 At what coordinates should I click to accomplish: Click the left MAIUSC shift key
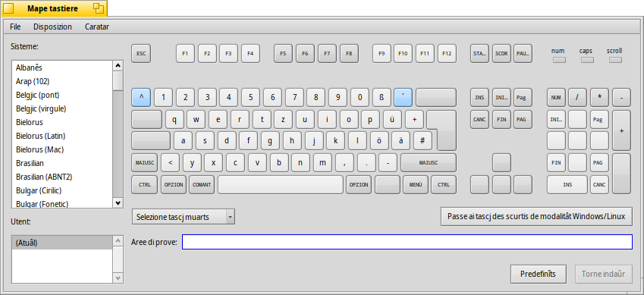click(145, 163)
